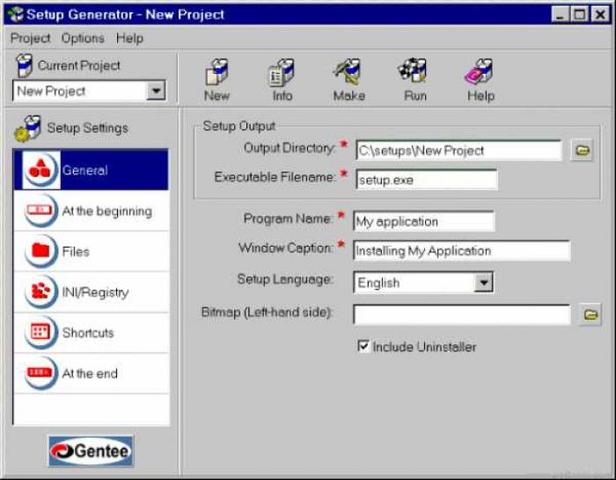Screen dimensions: 616x480
Task: Select the At the beginning icon
Action: [x=40, y=211]
